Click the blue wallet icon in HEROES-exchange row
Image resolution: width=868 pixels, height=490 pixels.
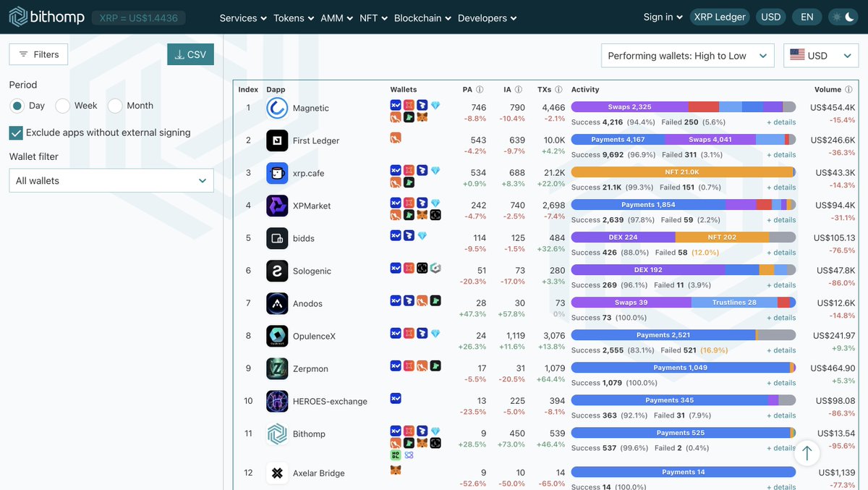tap(396, 398)
